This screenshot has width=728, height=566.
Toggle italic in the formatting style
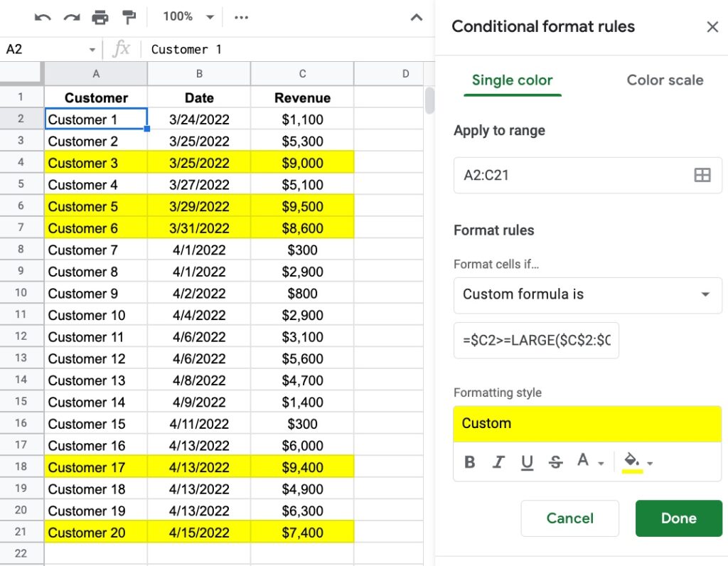point(498,461)
